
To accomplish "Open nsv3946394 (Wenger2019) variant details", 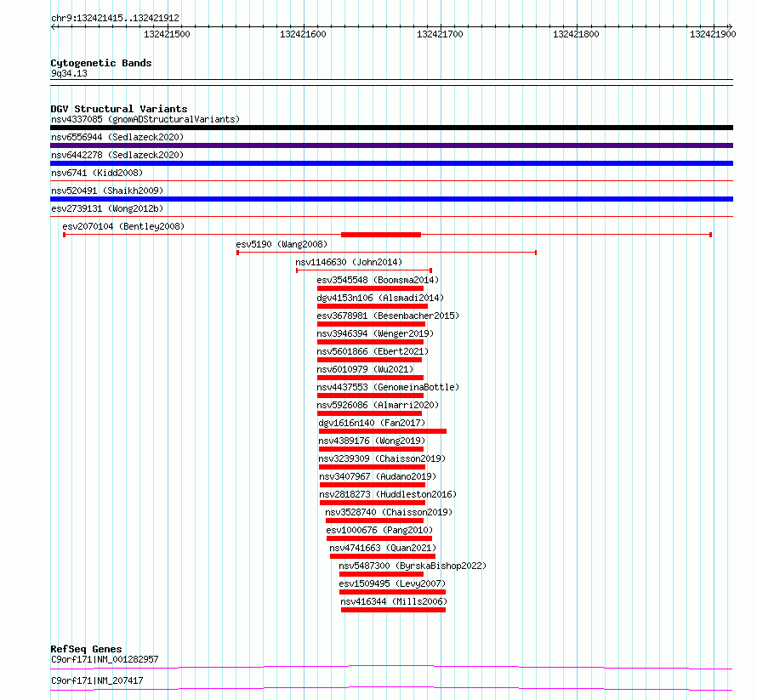I will 375,333.
